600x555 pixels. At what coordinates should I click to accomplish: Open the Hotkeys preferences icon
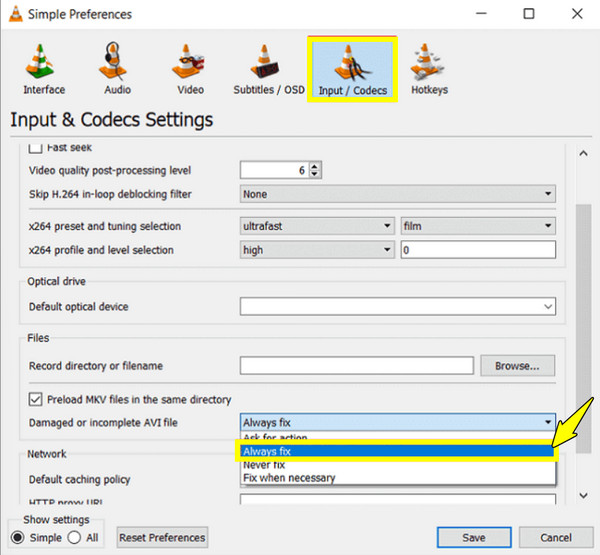(429, 69)
